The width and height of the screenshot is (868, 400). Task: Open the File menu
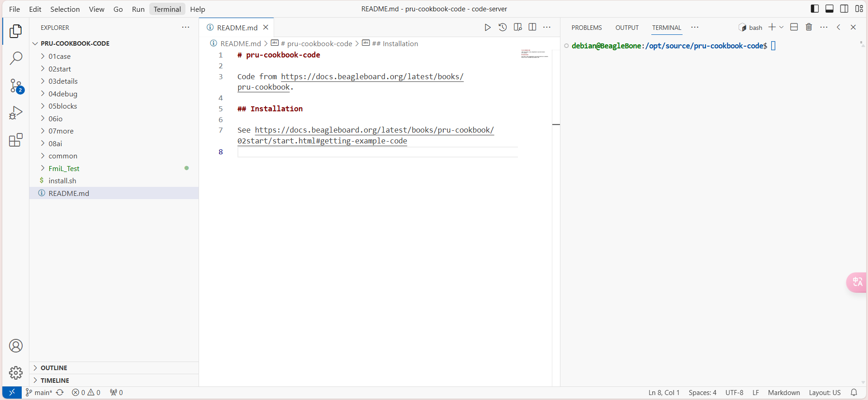pyautogui.click(x=14, y=9)
